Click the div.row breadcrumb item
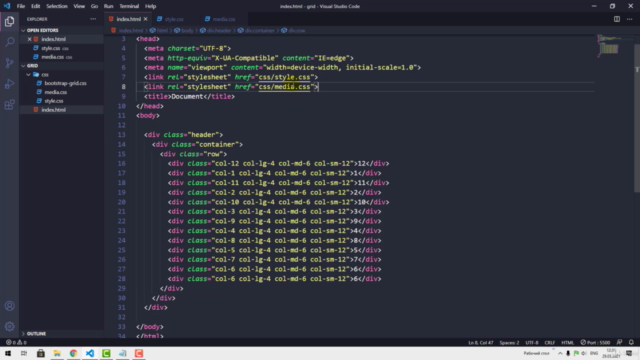 click(293, 31)
